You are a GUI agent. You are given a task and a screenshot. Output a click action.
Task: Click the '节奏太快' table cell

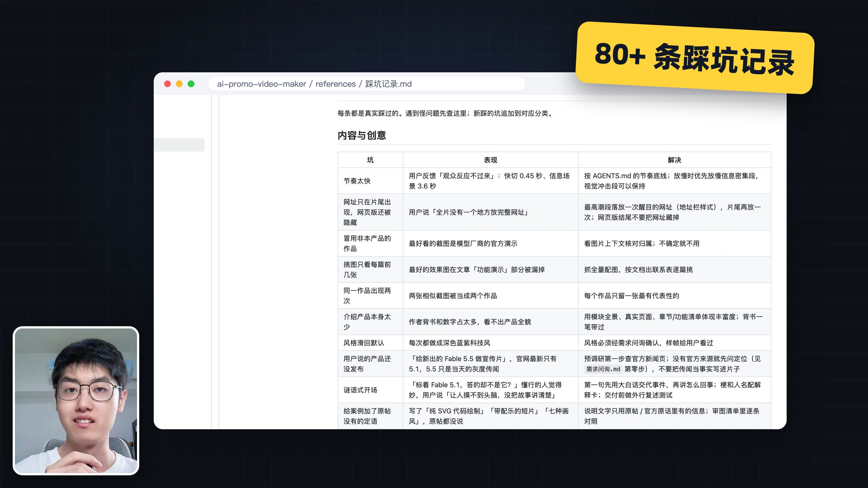370,181
